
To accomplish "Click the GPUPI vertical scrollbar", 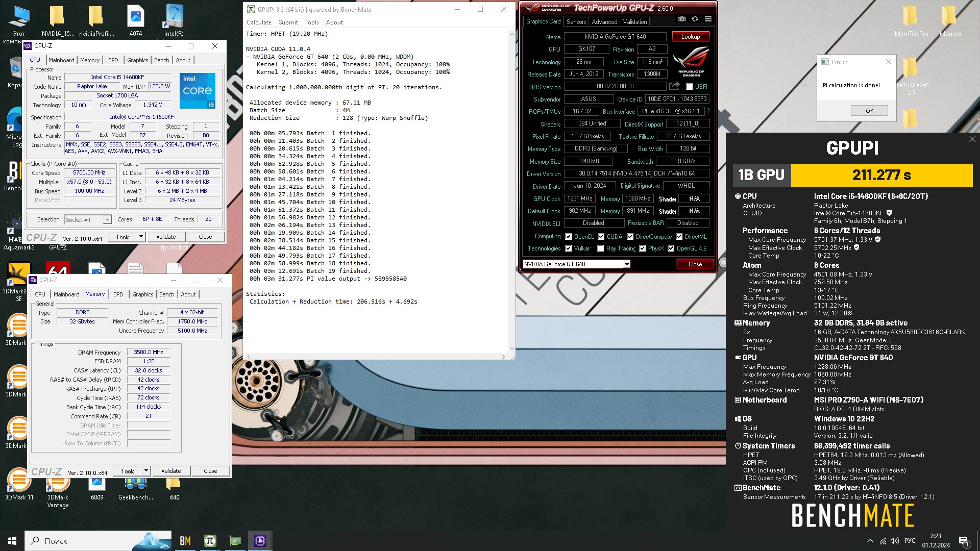I will [x=511, y=191].
